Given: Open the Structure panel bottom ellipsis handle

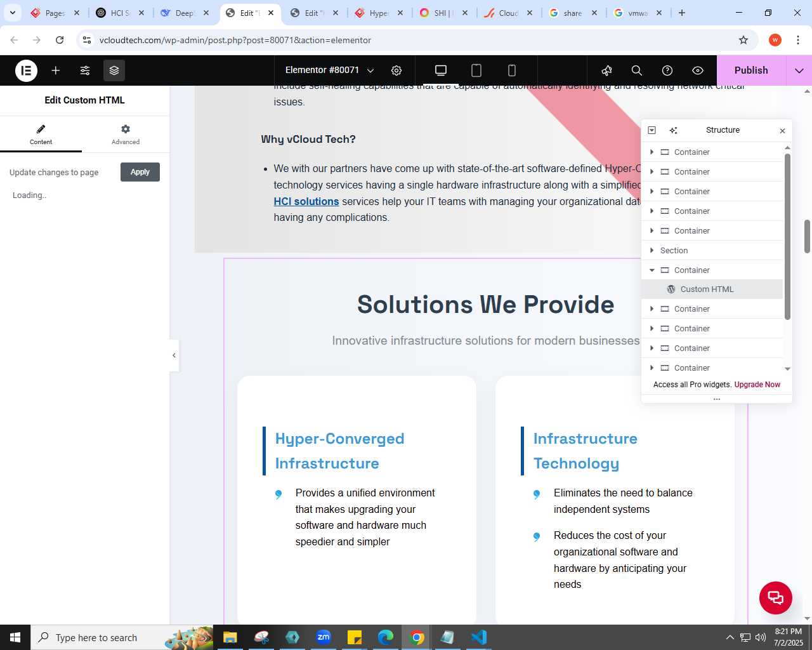Looking at the screenshot, I should 717,399.
